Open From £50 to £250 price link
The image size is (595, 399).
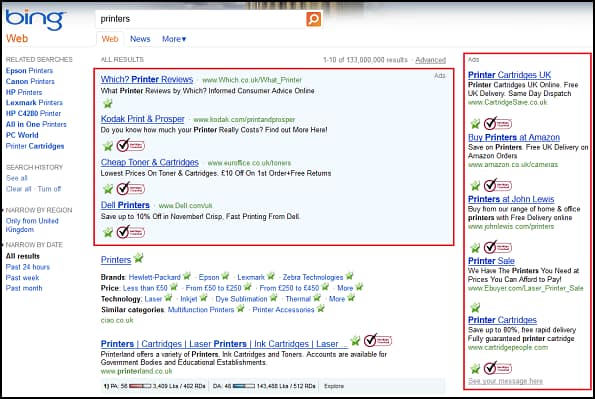(x=213, y=288)
